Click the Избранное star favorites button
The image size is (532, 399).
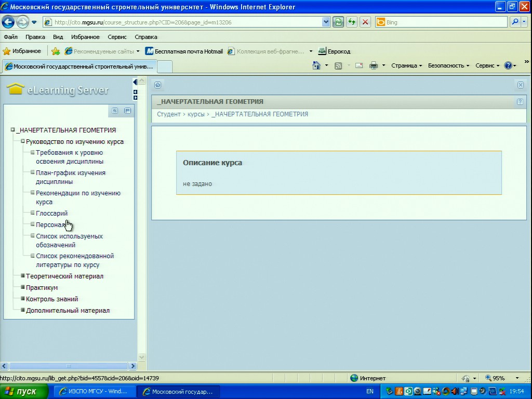pos(22,51)
